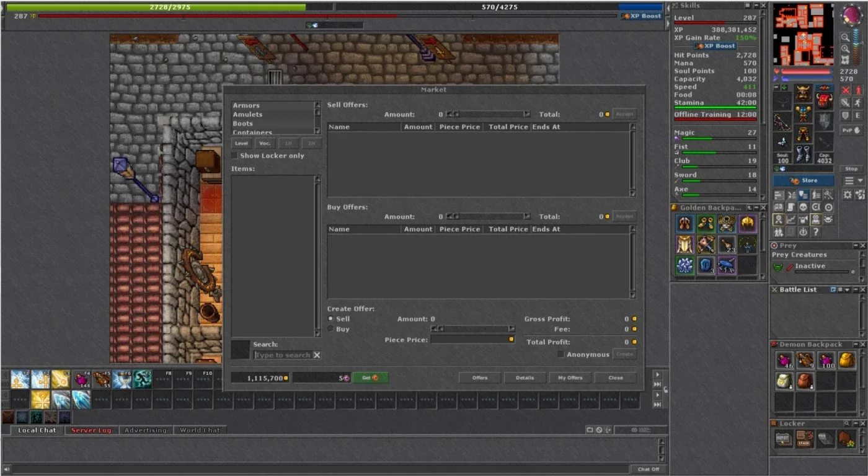Open the Store button in sidebar
Viewport: 868px width, 476px height.
[804, 180]
